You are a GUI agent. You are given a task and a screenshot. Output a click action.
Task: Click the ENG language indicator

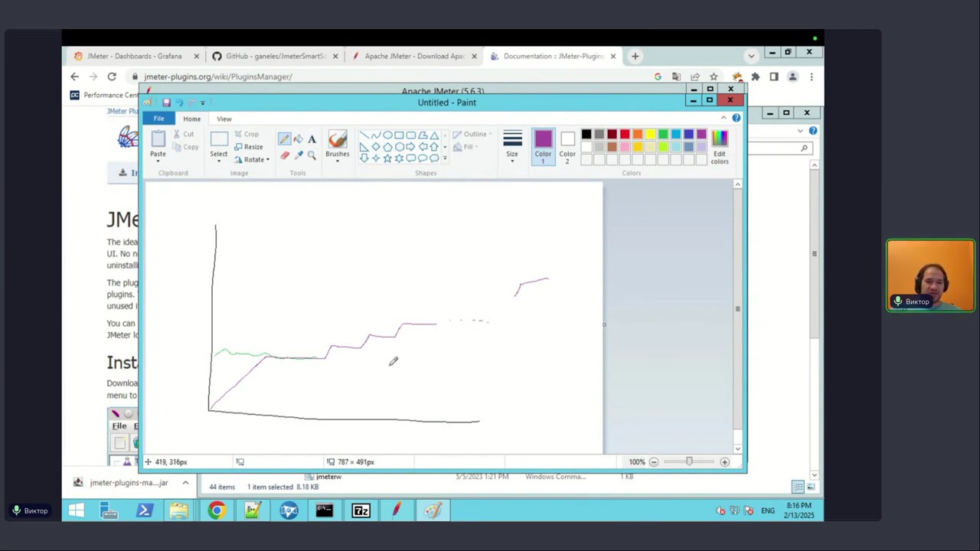tap(768, 510)
